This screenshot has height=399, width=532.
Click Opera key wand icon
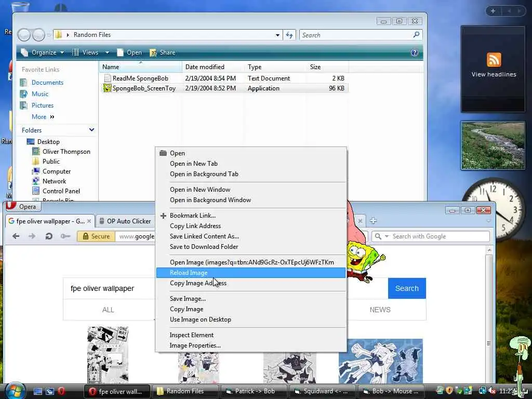click(x=65, y=236)
